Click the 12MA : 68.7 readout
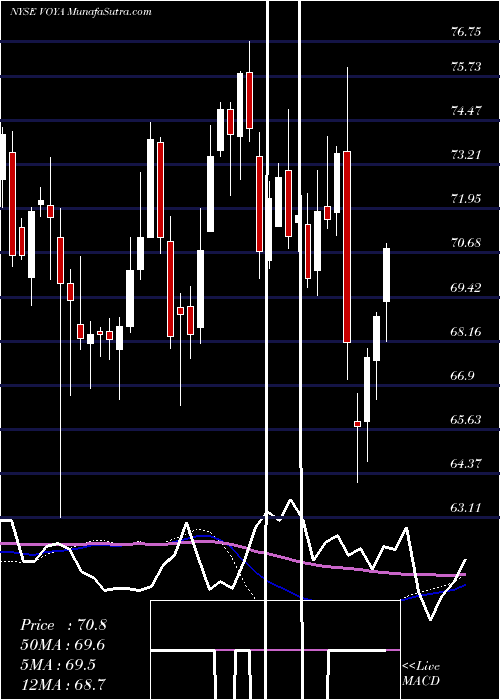500x700 pixels. [63, 684]
